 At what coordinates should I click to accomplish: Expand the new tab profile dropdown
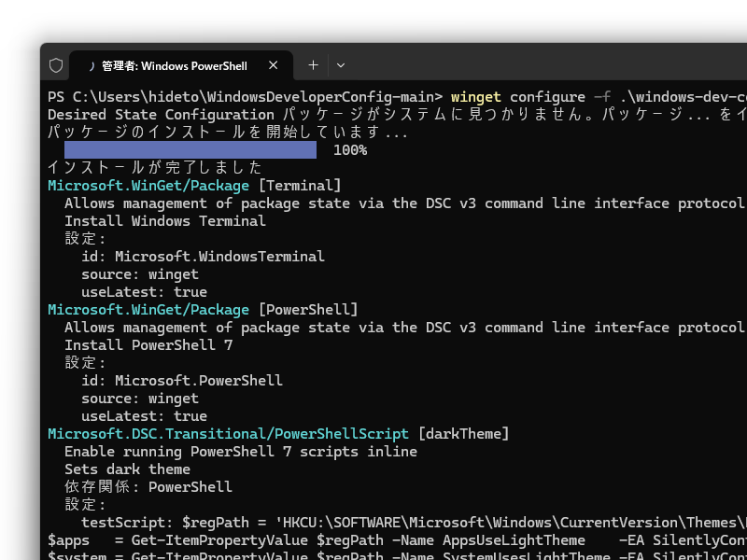[340, 65]
